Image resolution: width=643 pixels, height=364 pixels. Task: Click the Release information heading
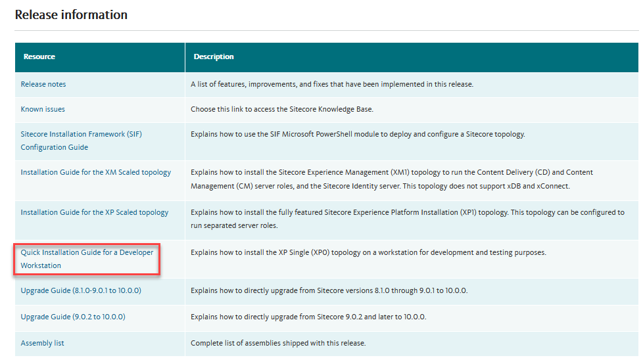click(71, 14)
